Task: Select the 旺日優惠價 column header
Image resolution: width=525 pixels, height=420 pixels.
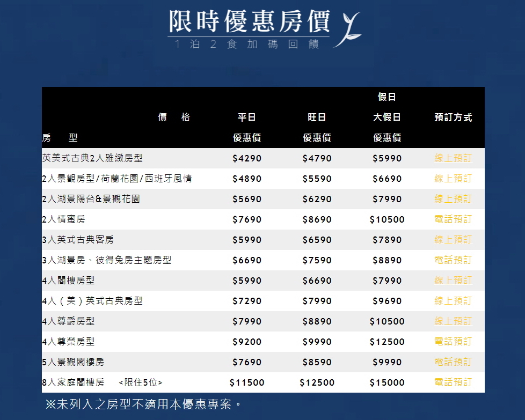Action: (317, 127)
